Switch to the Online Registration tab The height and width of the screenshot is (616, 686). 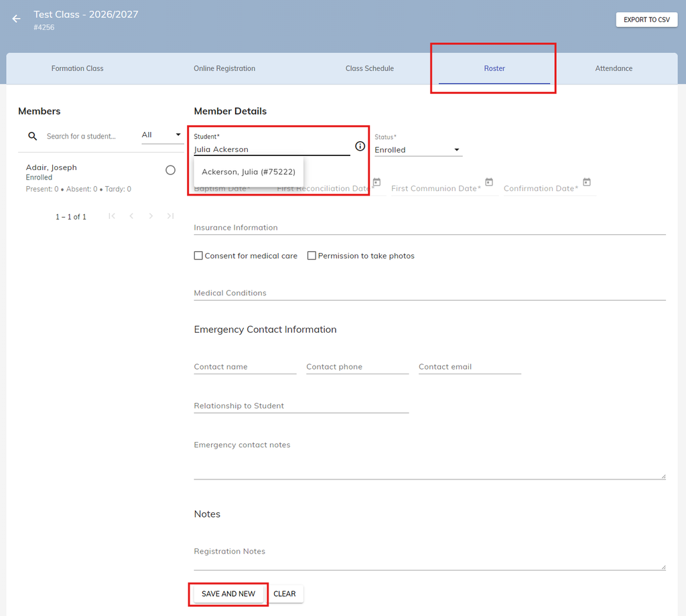tap(224, 68)
